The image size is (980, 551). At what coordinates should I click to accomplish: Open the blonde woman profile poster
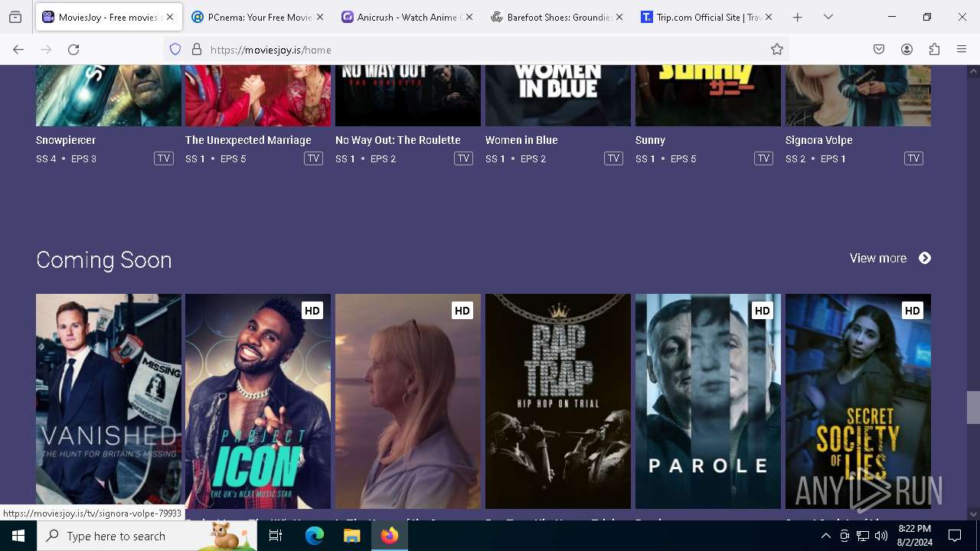[x=408, y=401]
